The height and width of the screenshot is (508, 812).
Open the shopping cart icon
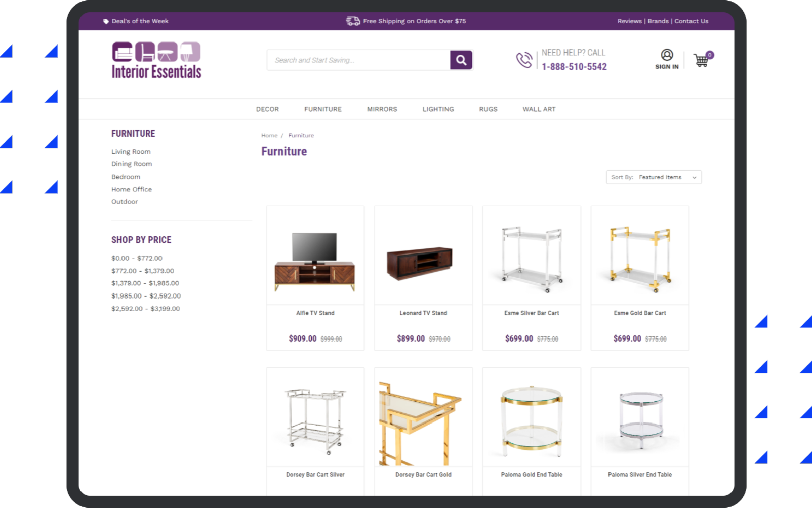702,60
